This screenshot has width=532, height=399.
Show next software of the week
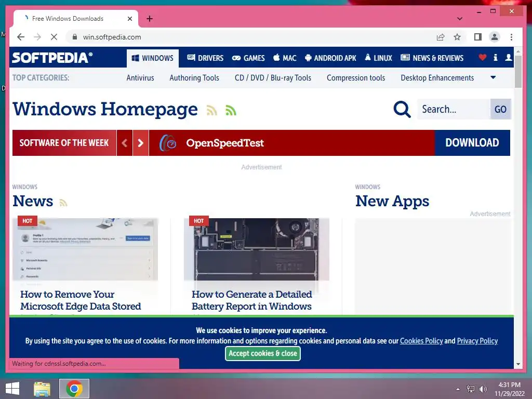[x=141, y=143]
